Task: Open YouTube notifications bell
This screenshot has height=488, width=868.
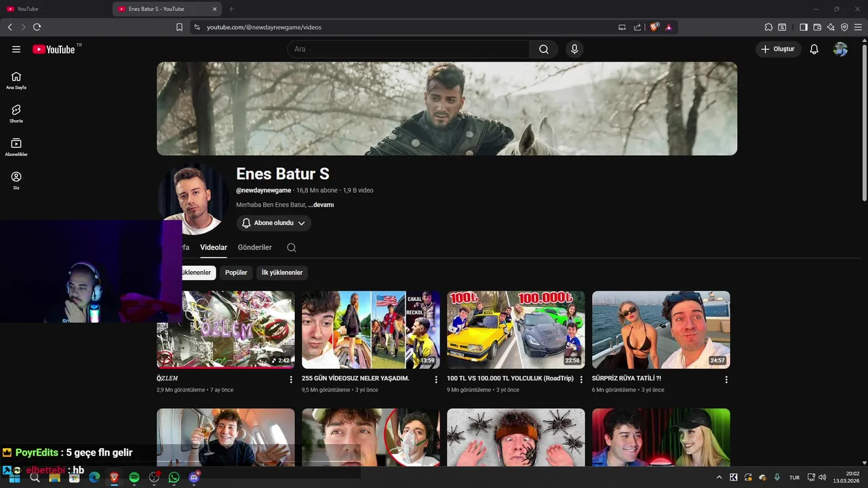Action: (x=814, y=49)
